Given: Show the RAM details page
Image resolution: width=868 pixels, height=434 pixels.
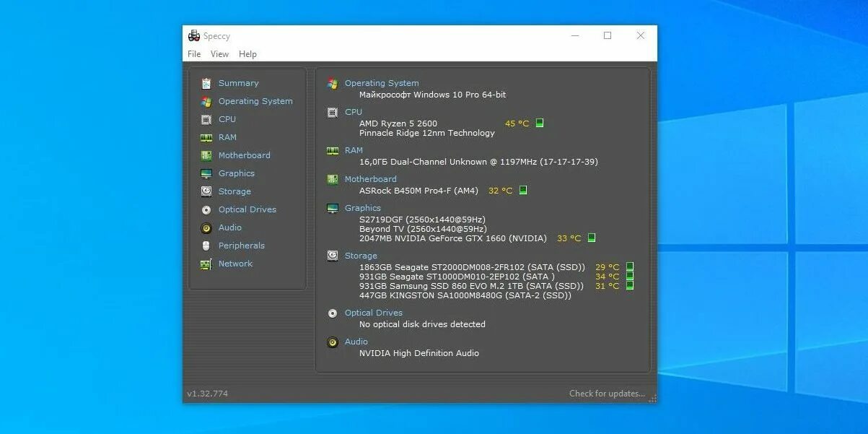Looking at the screenshot, I should [x=227, y=137].
